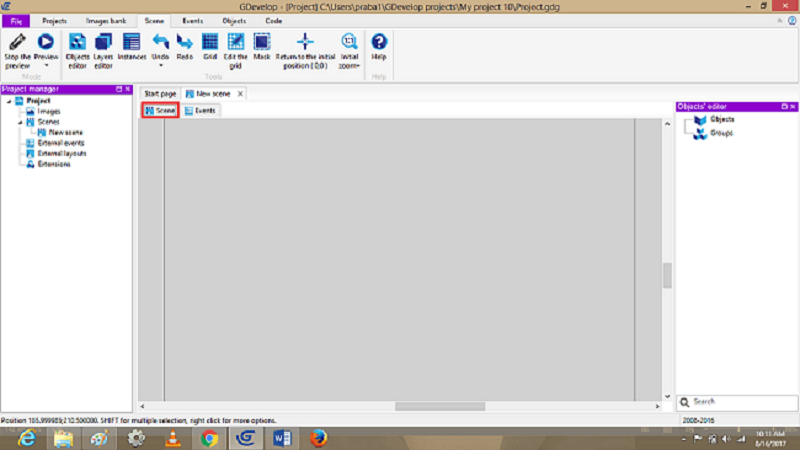Select Extensions in project tree
This screenshot has height=450, width=800.
54,164
